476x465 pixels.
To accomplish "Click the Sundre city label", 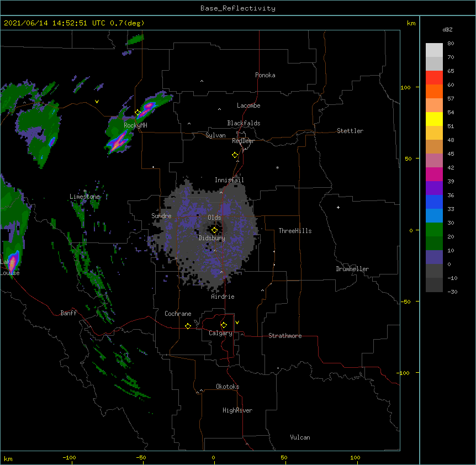I will [x=161, y=216].
